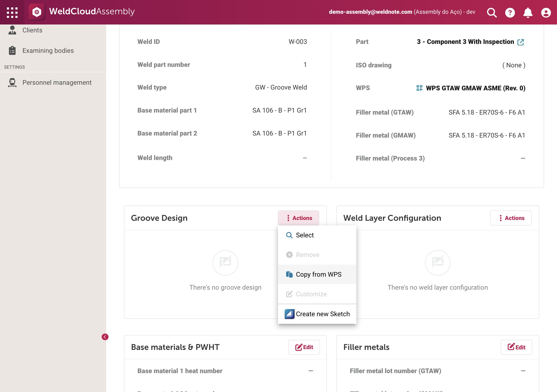Screen dimensions: 557x392
Task: Collapse the sidebar with the red chevron button
Action: click(x=105, y=337)
